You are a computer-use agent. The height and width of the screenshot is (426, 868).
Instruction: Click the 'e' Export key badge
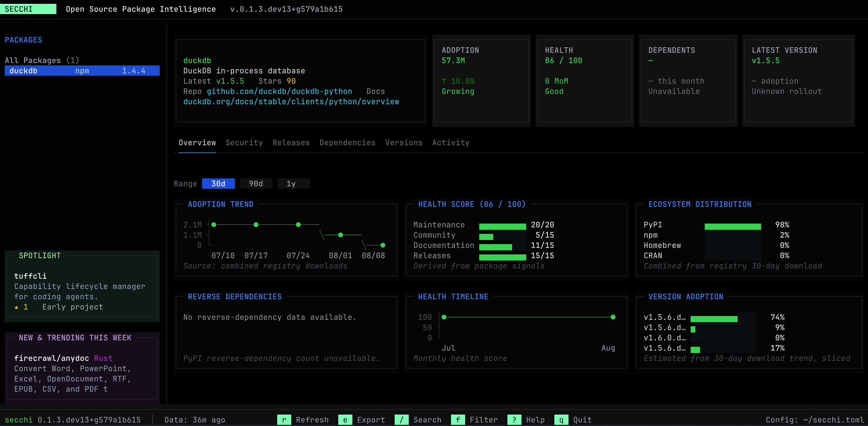(x=345, y=420)
